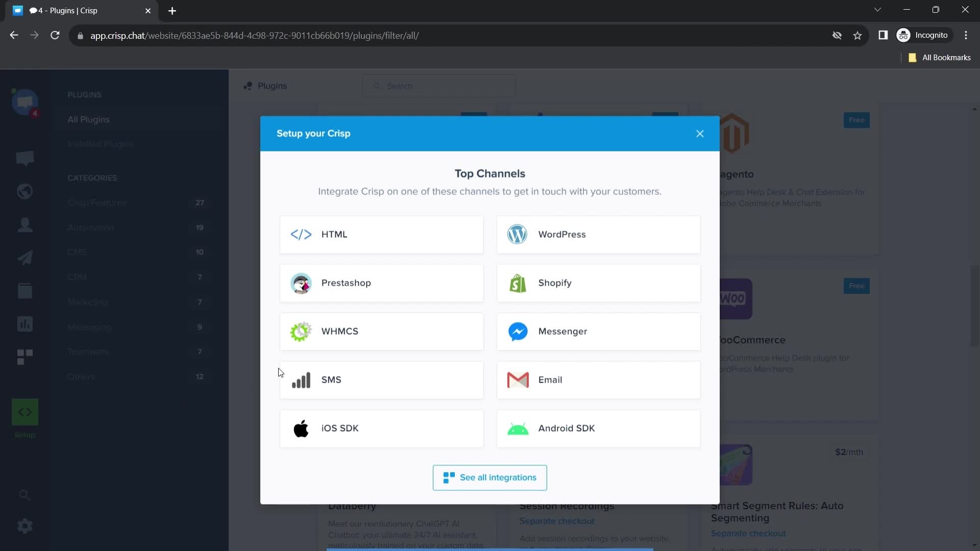Image resolution: width=980 pixels, height=551 pixels.
Task: Select the Installed Plugins menu item
Action: 100,144
